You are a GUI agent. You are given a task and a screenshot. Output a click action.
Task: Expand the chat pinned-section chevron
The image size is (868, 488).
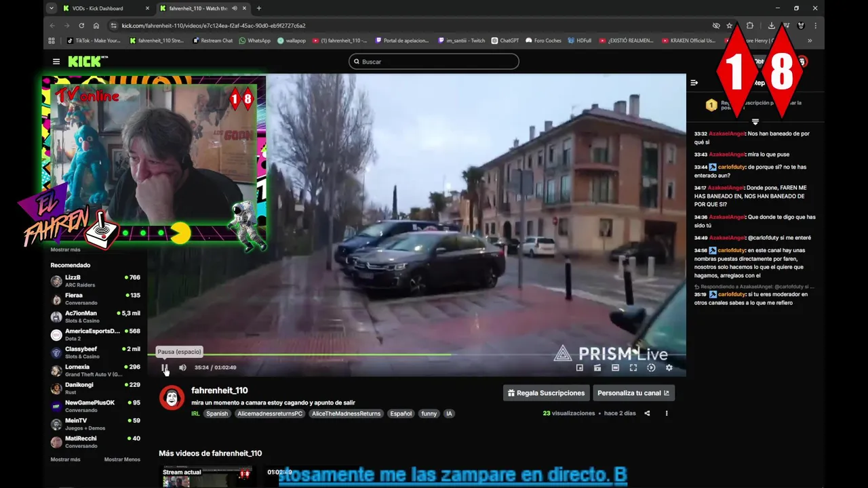pos(755,122)
